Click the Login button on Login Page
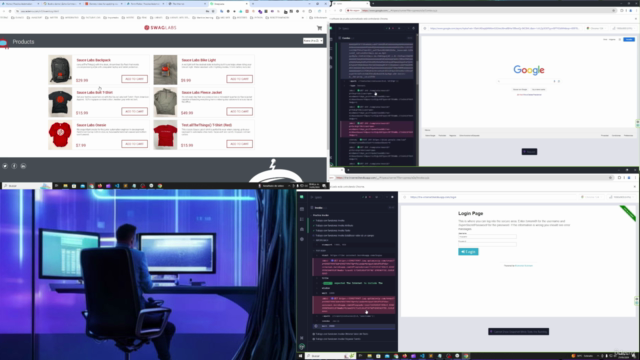This screenshot has width=640, height=360. tap(468, 252)
